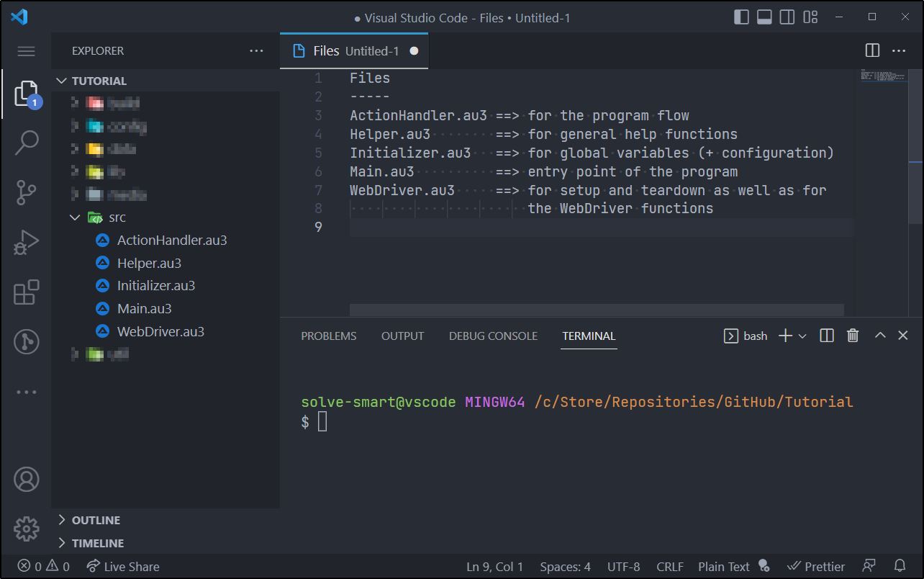This screenshot has height=579, width=924.
Task: Switch to the DEBUG CONSOLE tab
Action: pos(493,336)
